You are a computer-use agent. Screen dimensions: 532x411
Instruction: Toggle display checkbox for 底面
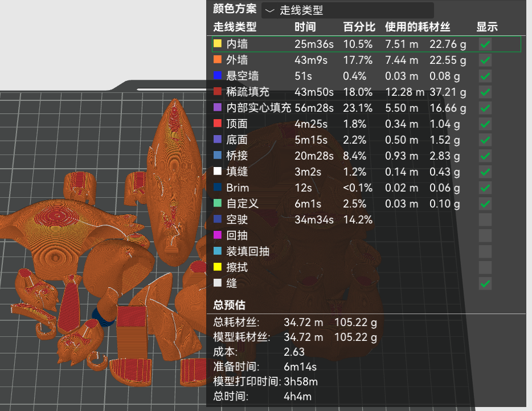[485, 140]
